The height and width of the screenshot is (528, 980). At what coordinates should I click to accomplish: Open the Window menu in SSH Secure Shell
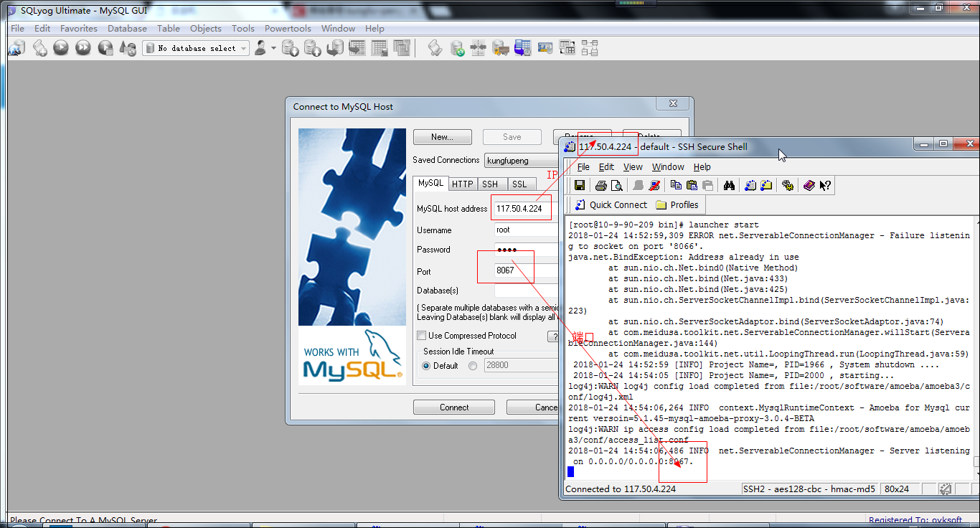pyautogui.click(x=668, y=167)
